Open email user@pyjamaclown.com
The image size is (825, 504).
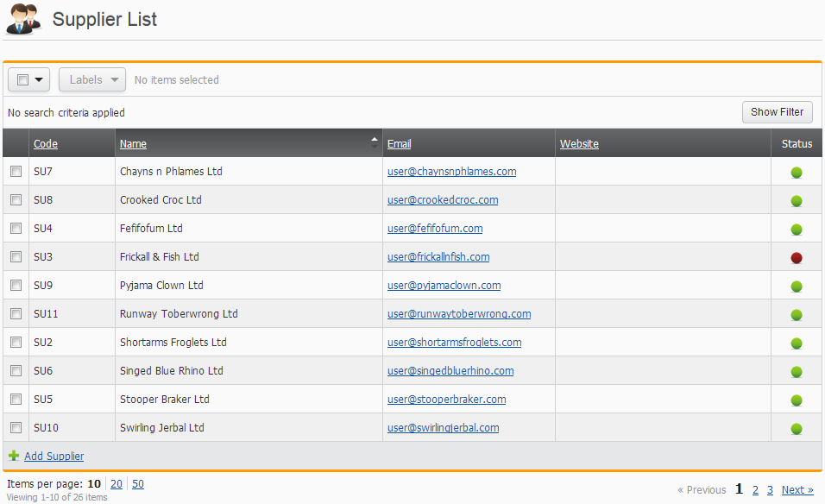tap(444, 285)
